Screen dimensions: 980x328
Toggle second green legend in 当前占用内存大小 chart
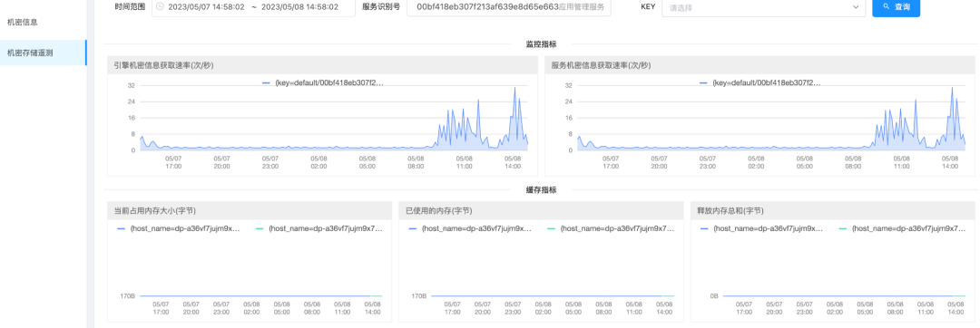(x=319, y=229)
